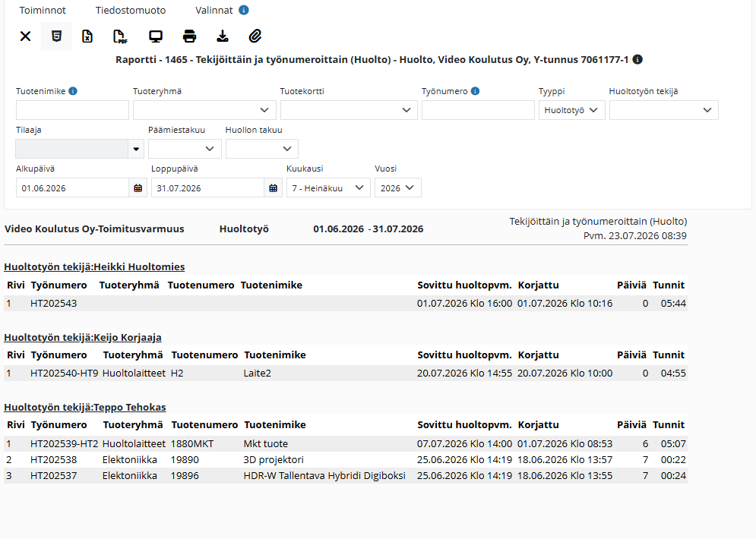Open the Tiedostomuoto menu
Image resolution: width=756 pixels, height=539 pixels.
(x=131, y=10)
